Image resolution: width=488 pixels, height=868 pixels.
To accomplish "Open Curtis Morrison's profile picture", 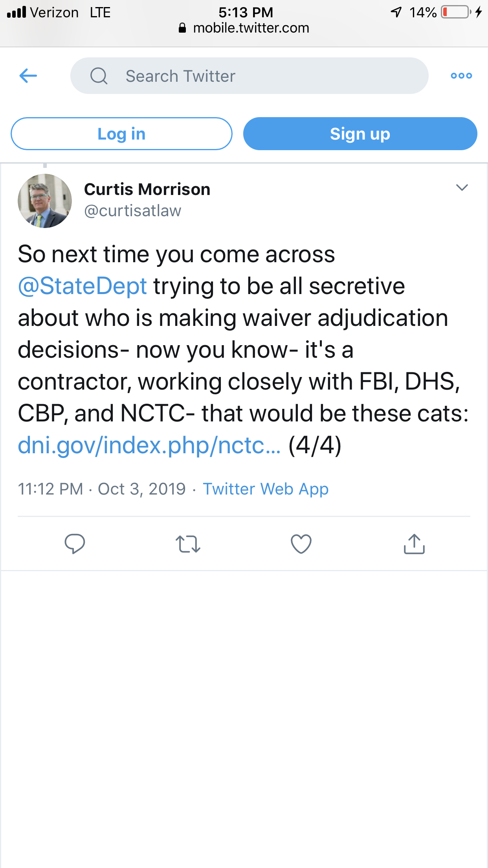I will pyautogui.click(x=45, y=201).
